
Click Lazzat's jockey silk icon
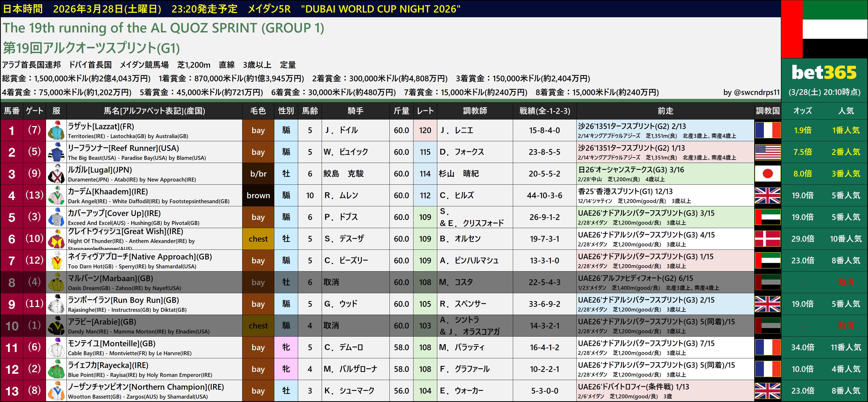[x=56, y=131]
